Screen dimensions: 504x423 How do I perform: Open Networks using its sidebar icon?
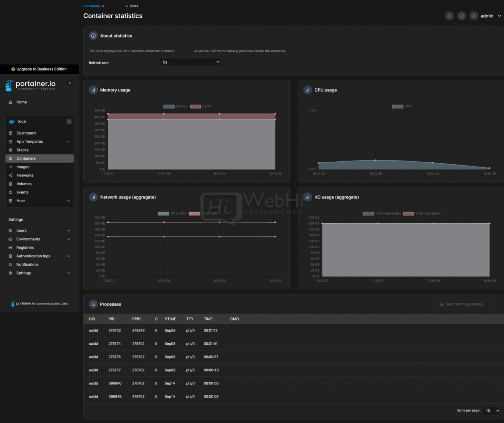tap(11, 175)
